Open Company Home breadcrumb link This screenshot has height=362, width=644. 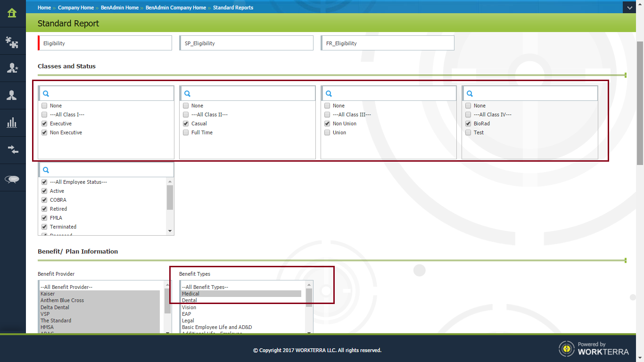click(x=75, y=8)
